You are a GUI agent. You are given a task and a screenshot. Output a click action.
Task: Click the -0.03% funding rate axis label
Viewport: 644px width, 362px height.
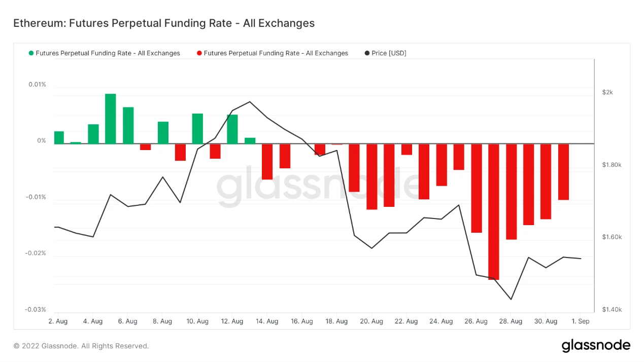coord(36,310)
